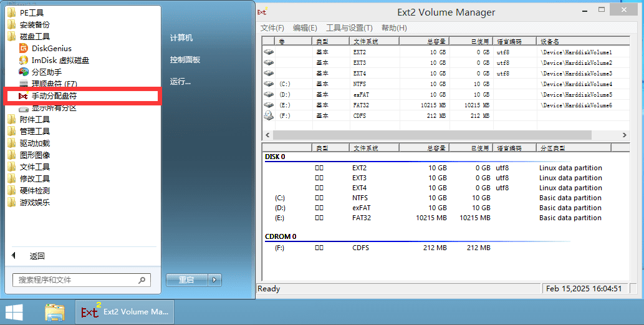Open 计算机 from the start menu
The width and height of the screenshot is (644, 325).
(181, 38)
